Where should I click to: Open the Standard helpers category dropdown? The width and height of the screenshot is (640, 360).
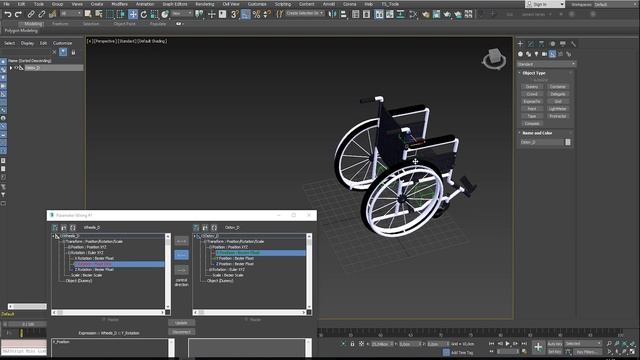pos(546,64)
